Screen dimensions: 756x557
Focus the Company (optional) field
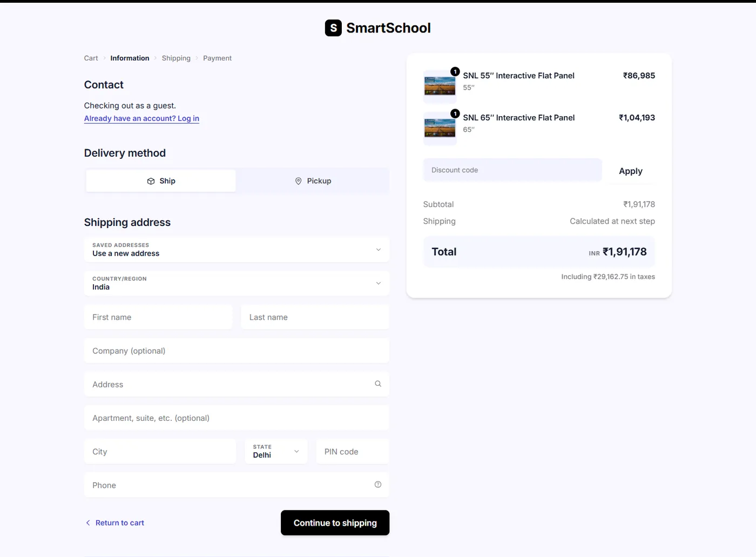click(237, 351)
